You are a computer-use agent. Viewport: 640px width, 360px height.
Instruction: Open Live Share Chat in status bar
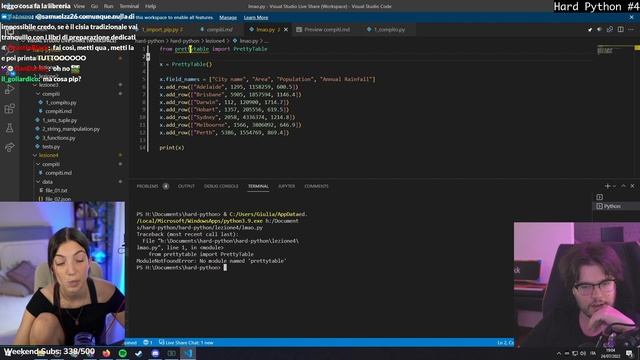point(186,342)
